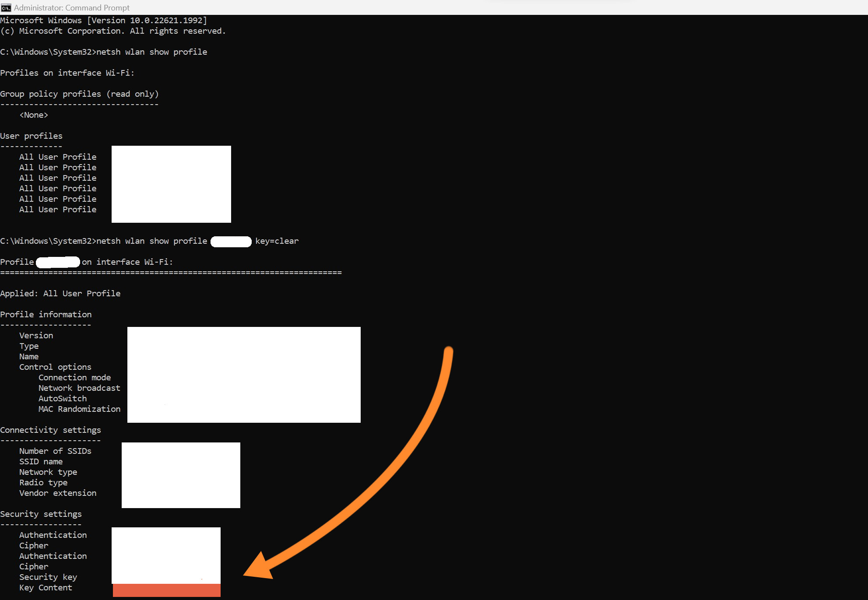Click the first netsh wlan show profile command

click(151, 52)
